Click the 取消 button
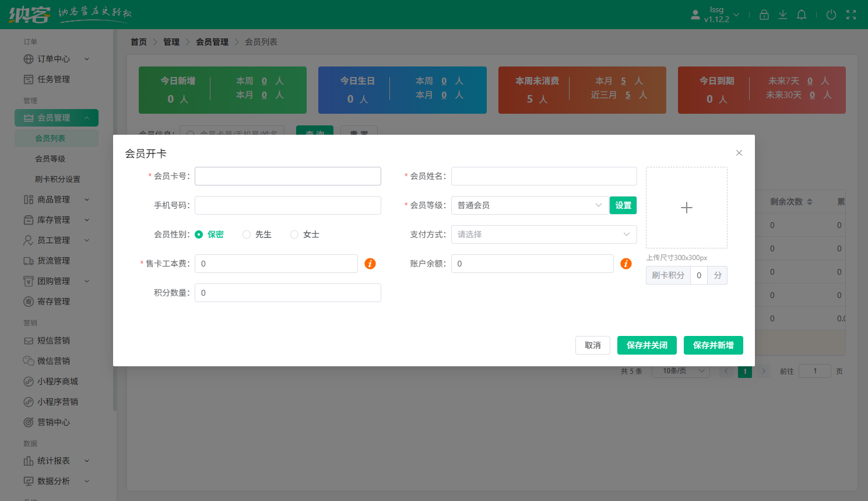The height and width of the screenshot is (501, 868). pos(592,345)
